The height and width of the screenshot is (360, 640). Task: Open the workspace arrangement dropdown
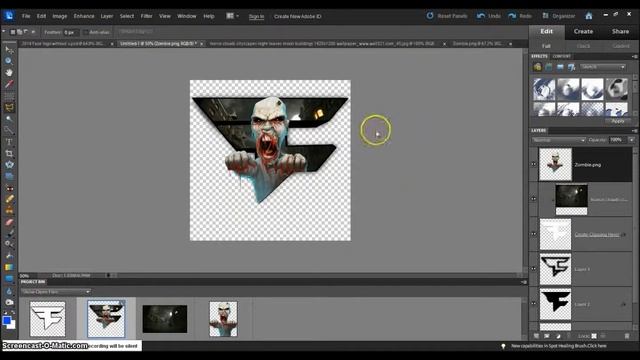pos(233,16)
